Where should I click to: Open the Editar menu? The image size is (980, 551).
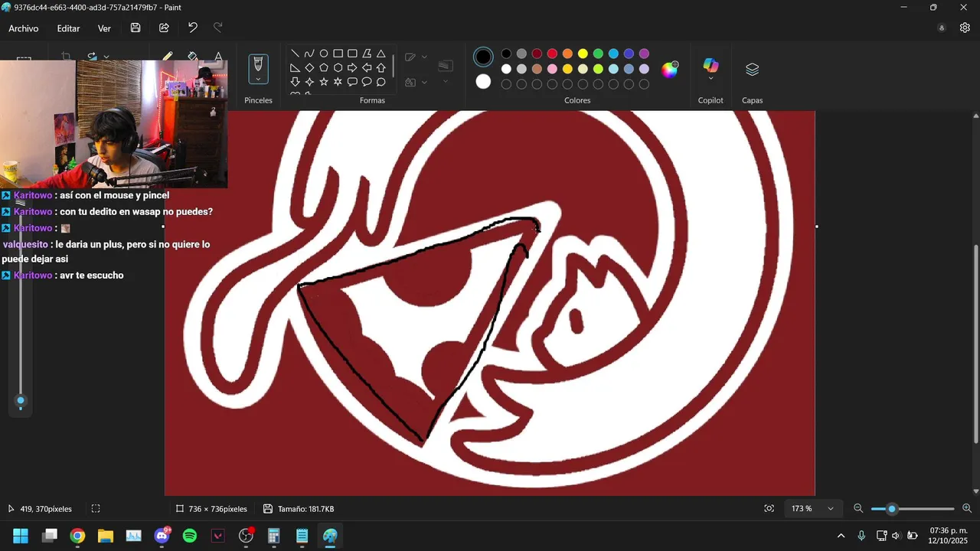tap(68, 28)
